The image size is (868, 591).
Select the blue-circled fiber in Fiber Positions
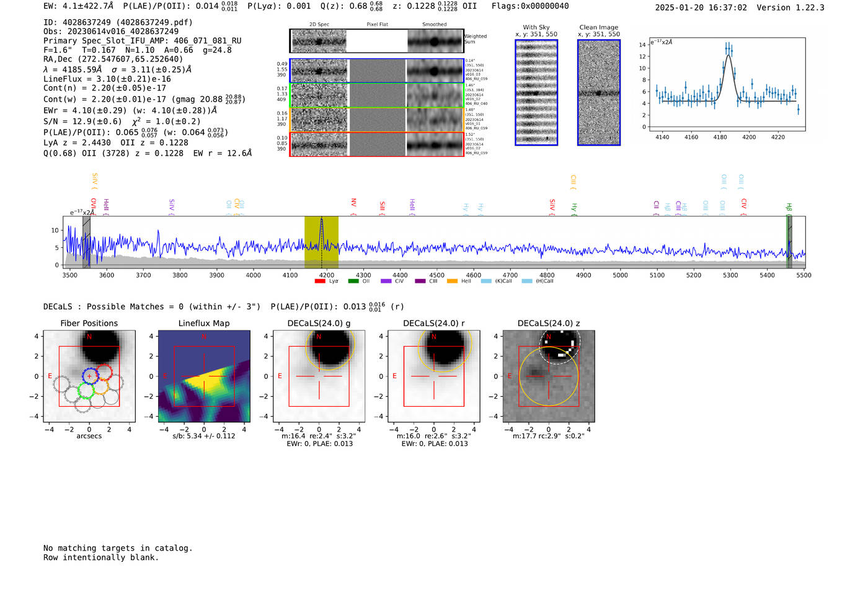point(91,376)
